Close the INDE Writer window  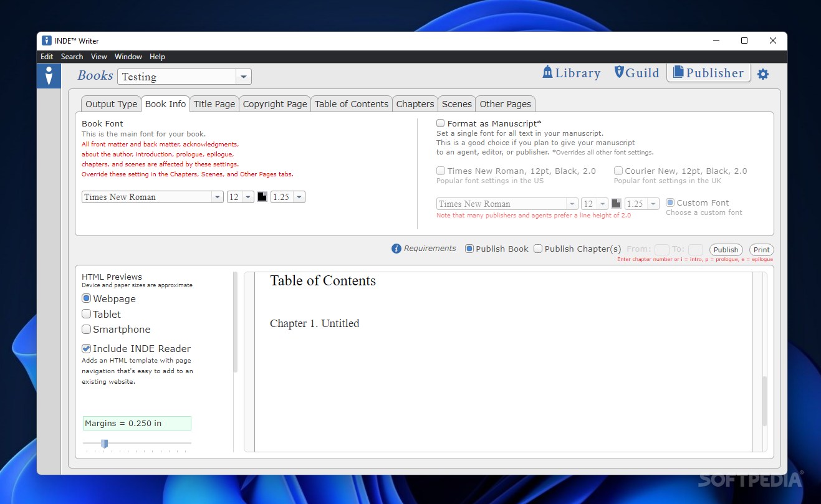click(773, 40)
